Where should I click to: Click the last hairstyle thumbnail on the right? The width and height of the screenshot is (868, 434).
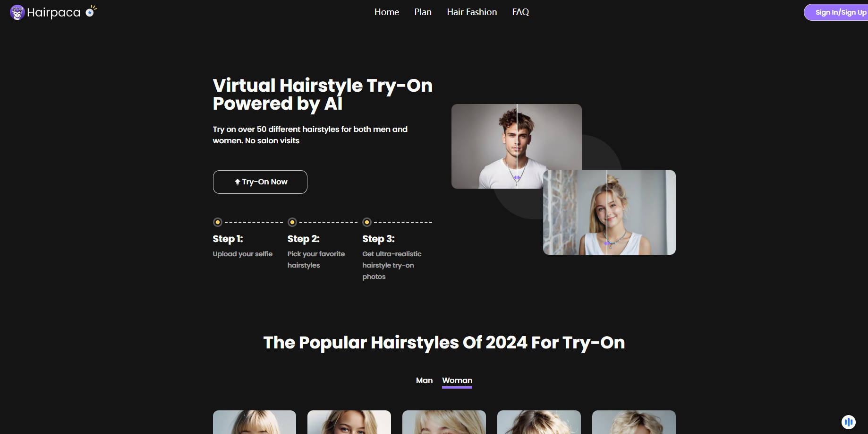coord(634,422)
